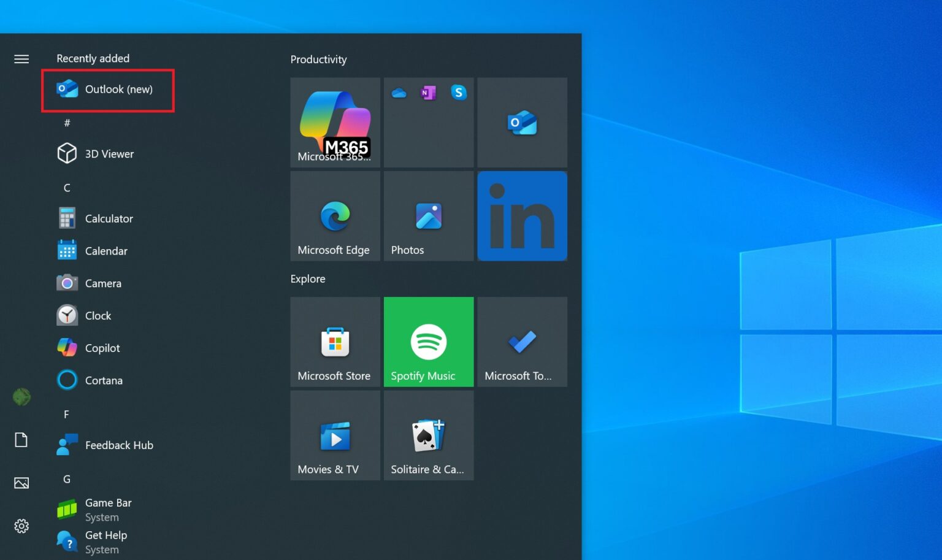Open the Microsoft Store tile

[x=335, y=342]
